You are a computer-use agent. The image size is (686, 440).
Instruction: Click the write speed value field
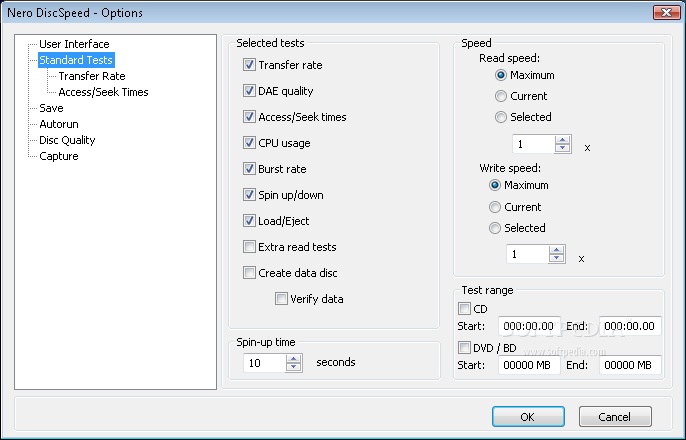tap(528, 254)
